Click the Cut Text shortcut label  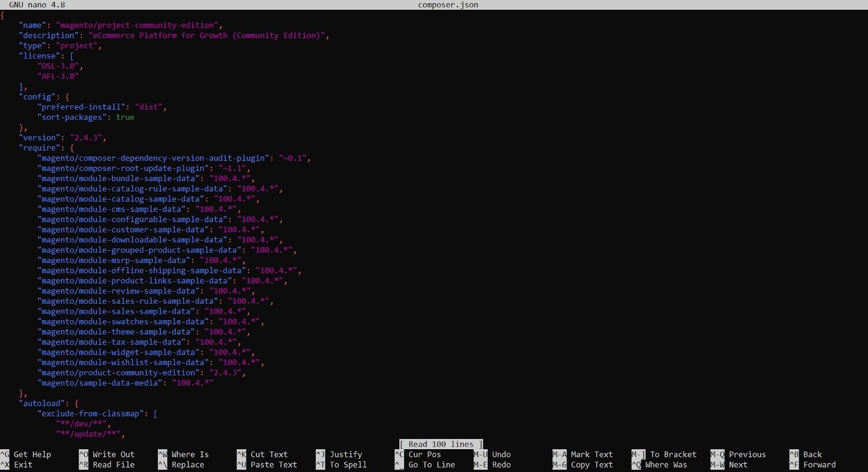click(269, 455)
